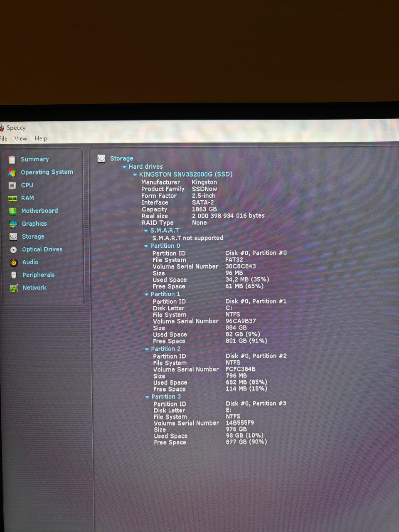Collapse the Hard drives tree node
Viewport: 399px width, 532px height.
point(124,167)
